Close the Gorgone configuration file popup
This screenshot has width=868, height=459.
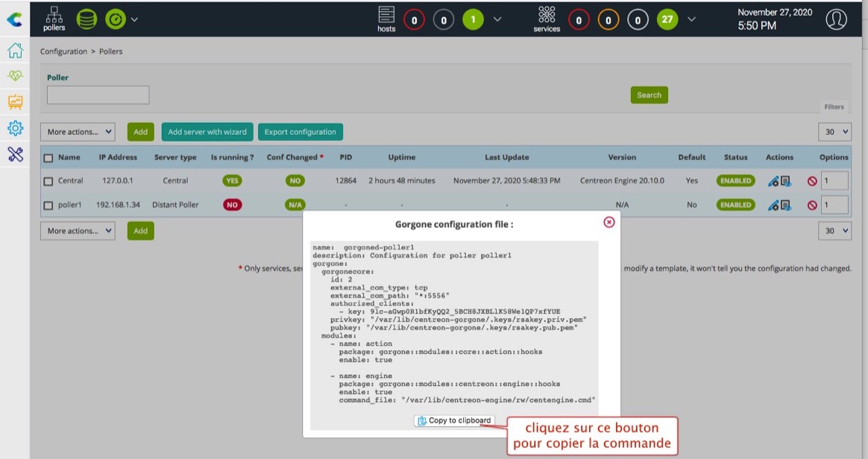(x=609, y=222)
